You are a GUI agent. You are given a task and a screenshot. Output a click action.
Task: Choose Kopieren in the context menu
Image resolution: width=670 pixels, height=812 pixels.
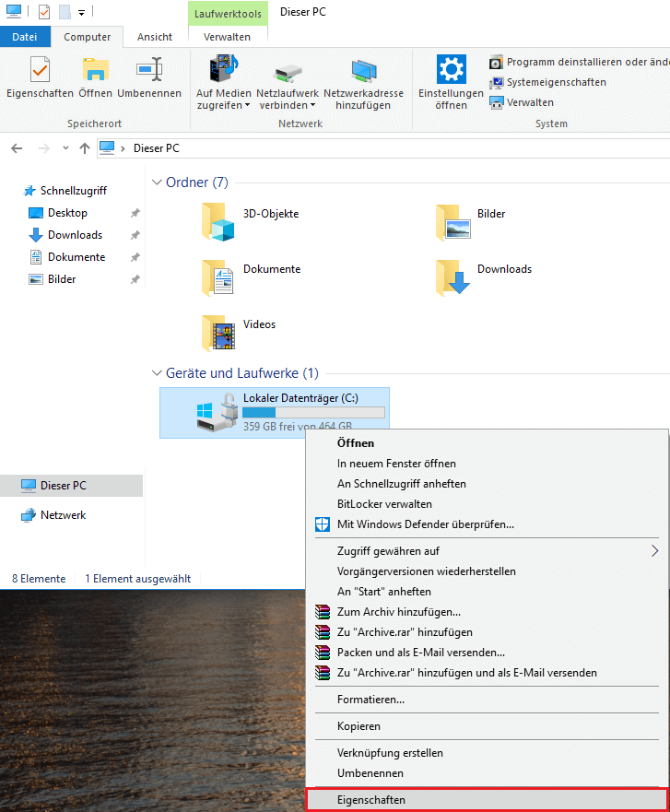pyautogui.click(x=487, y=726)
